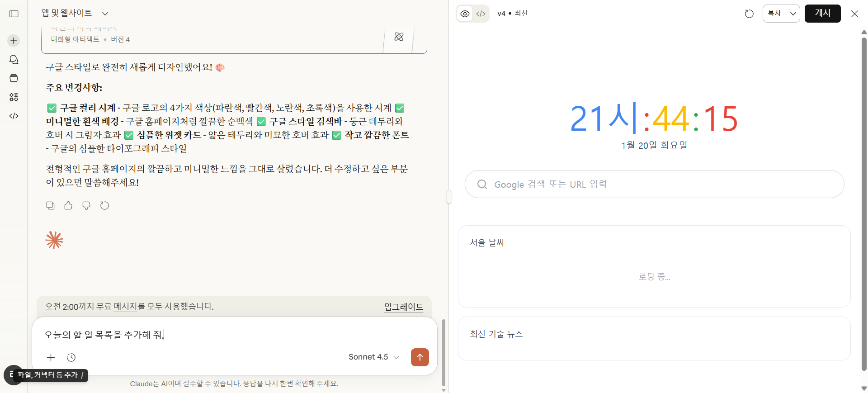This screenshot has width=868, height=393.
Task: Switch to preview mode with eye icon
Action: point(465,14)
